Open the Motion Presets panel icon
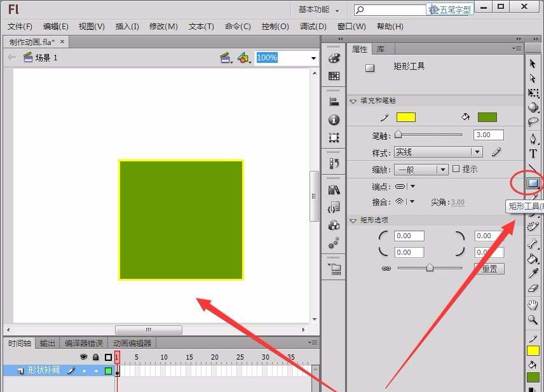The height and width of the screenshot is (392, 544). (334, 243)
